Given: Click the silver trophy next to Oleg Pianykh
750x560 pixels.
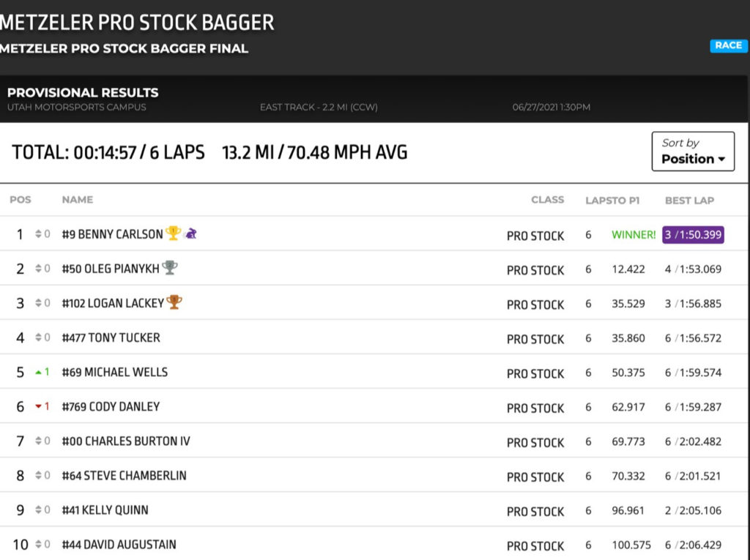Looking at the screenshot, I should pyautogui.click(x=170, y=268).
